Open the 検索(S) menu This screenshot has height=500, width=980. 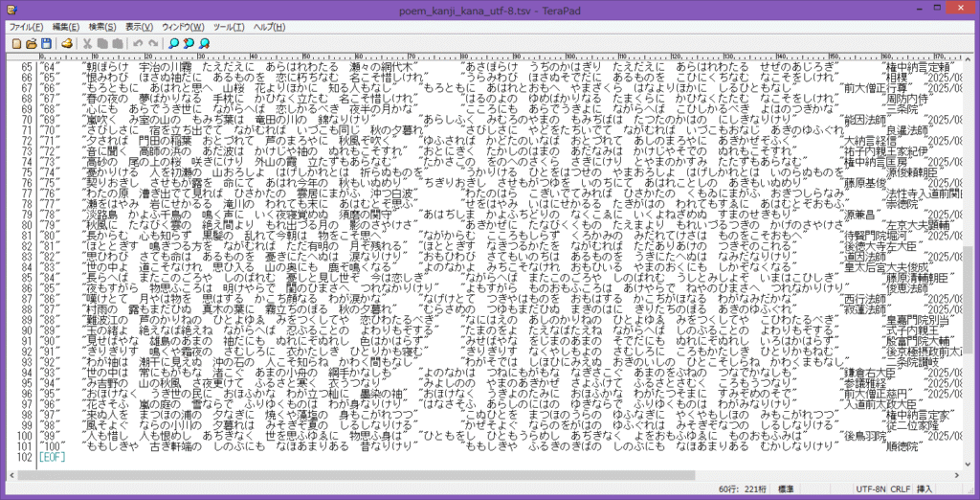pyautogui.click(x=101, y=27)
